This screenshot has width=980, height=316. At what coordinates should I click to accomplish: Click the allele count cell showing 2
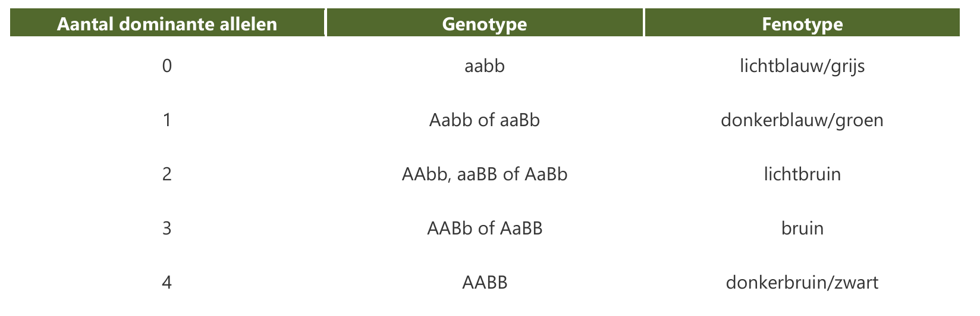pos(167,174)
